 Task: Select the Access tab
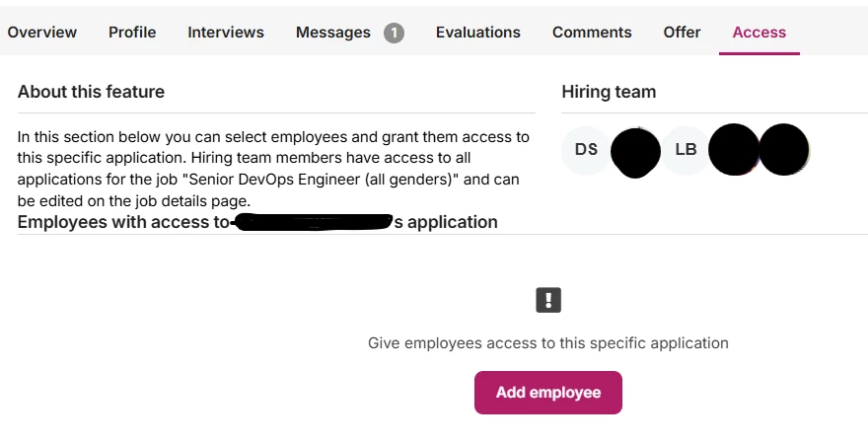(759, 33)
